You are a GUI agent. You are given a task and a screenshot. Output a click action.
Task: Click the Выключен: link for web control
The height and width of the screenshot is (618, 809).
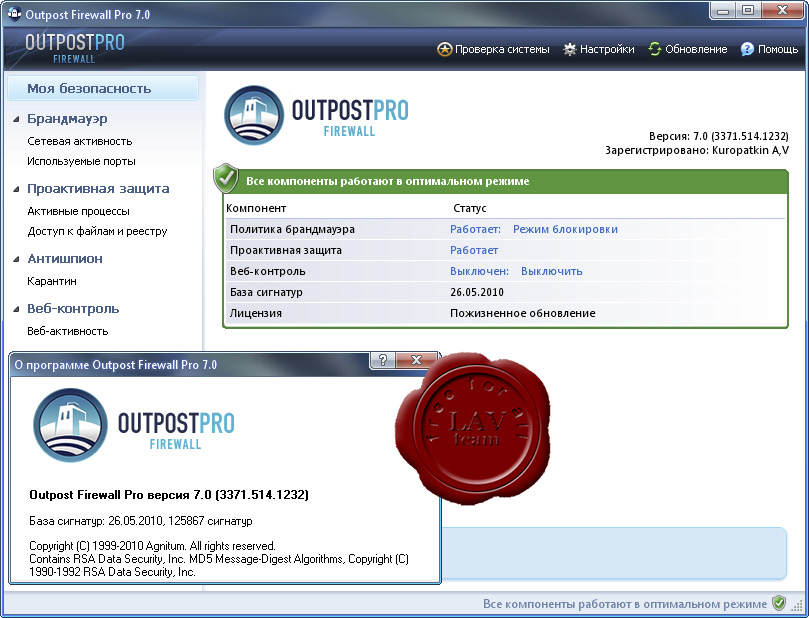tap(479, 271)
